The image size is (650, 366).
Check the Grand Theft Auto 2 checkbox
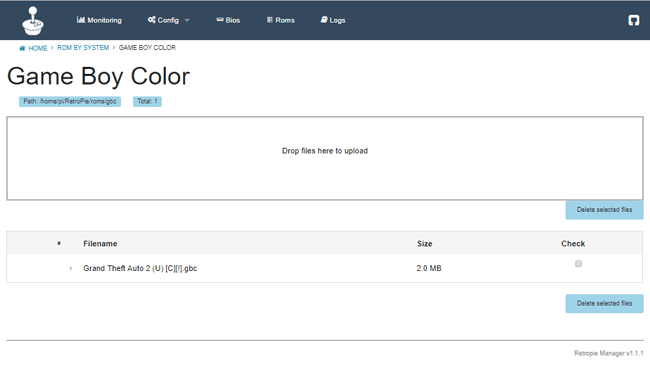tap(578, 264)
